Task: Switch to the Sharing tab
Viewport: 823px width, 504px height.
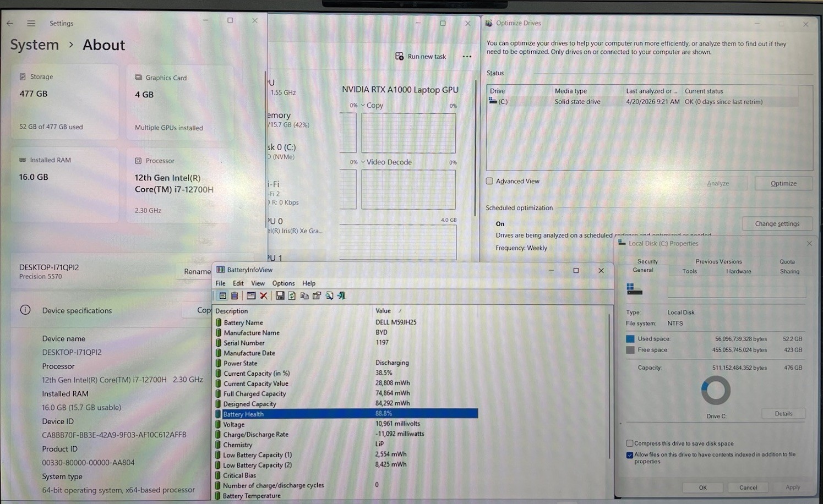Action: (789, 271)
